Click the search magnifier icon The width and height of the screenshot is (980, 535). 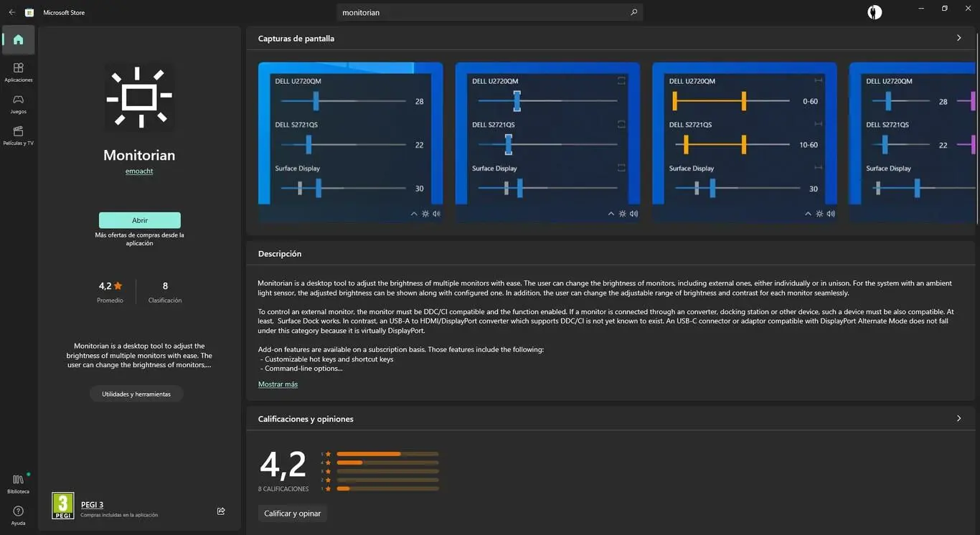(633, 12)
